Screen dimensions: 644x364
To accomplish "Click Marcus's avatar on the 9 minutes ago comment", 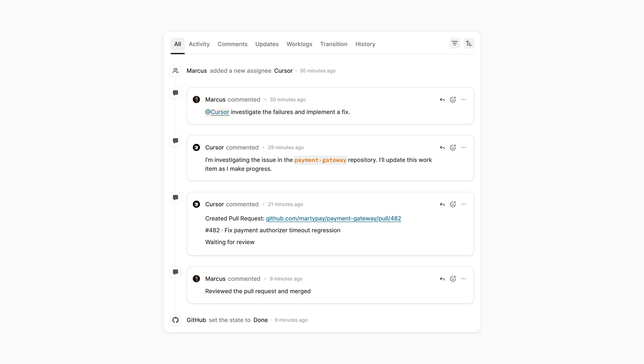I will point(197,279).
